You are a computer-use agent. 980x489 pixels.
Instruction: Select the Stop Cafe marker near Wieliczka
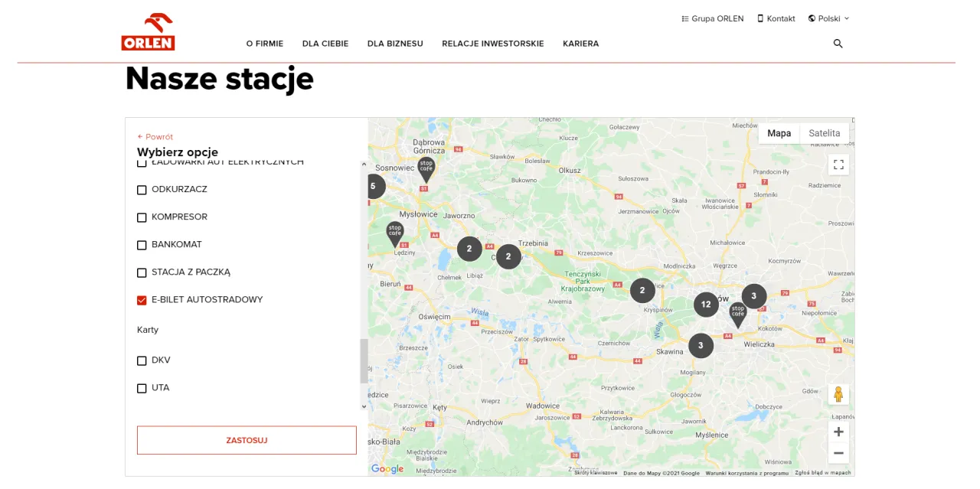(737, 315)
